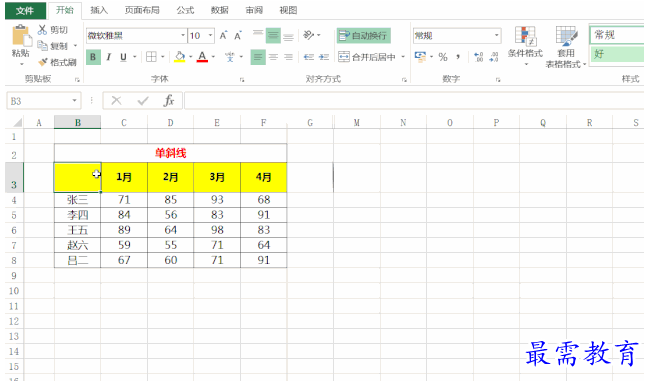Open the File (文件) tab

(25, 10)
